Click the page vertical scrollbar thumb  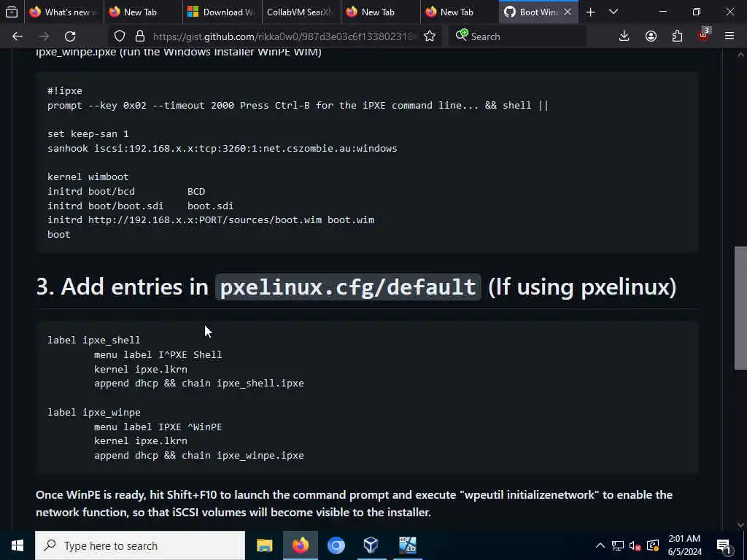[740, 308]
